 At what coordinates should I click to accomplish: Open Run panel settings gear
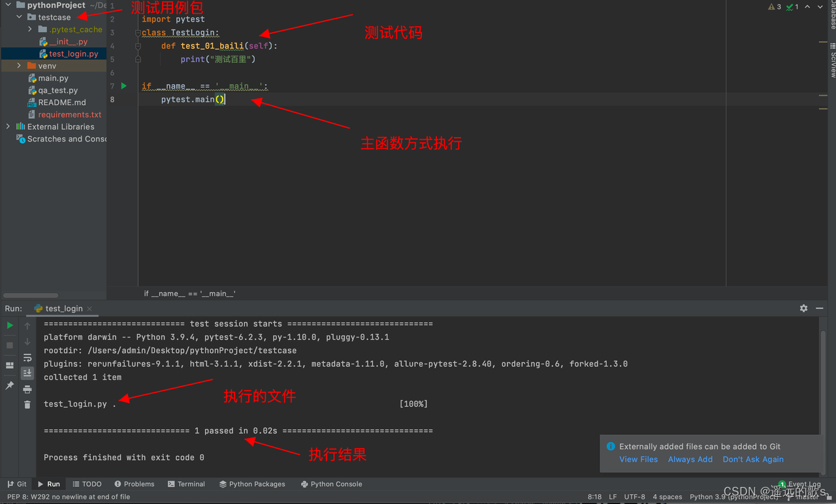[x=803, y=308]
